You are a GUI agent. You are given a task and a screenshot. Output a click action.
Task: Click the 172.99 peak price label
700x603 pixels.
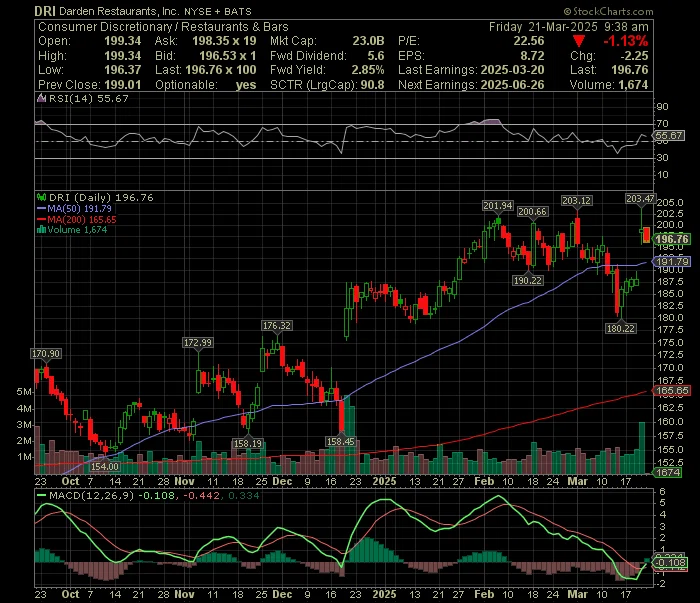(x=198, y=342)
